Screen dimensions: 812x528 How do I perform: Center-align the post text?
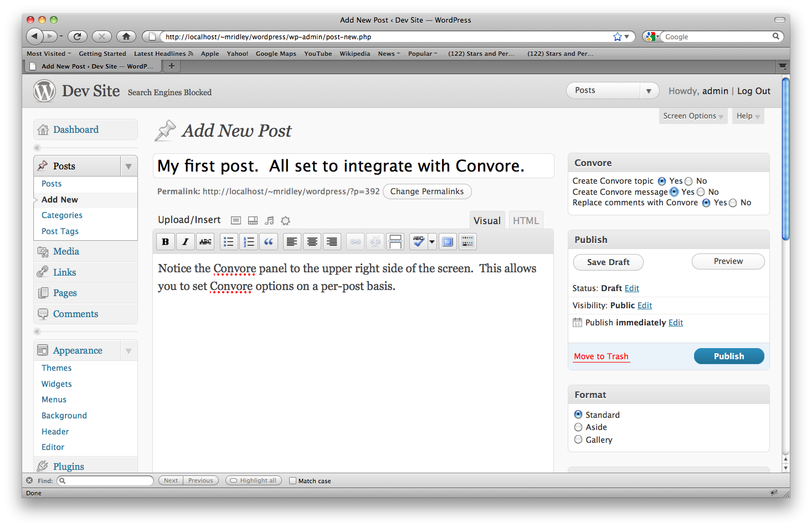point(312,242)
